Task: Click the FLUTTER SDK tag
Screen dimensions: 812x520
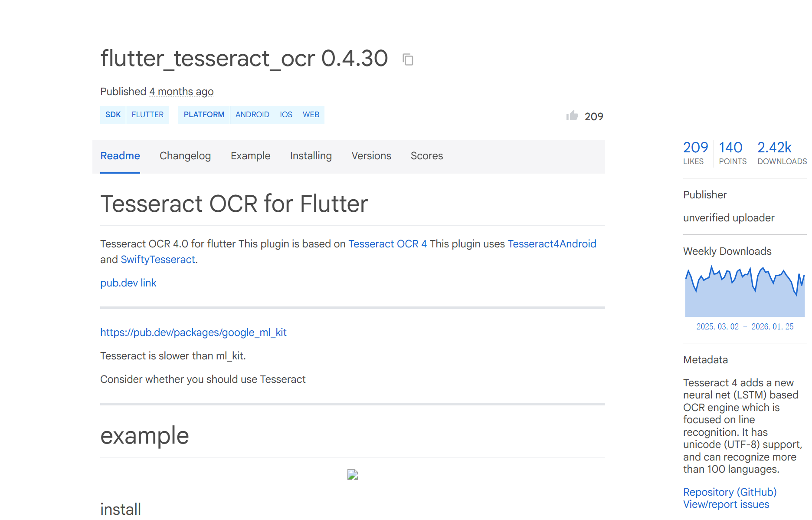Action: coord(147,115)
